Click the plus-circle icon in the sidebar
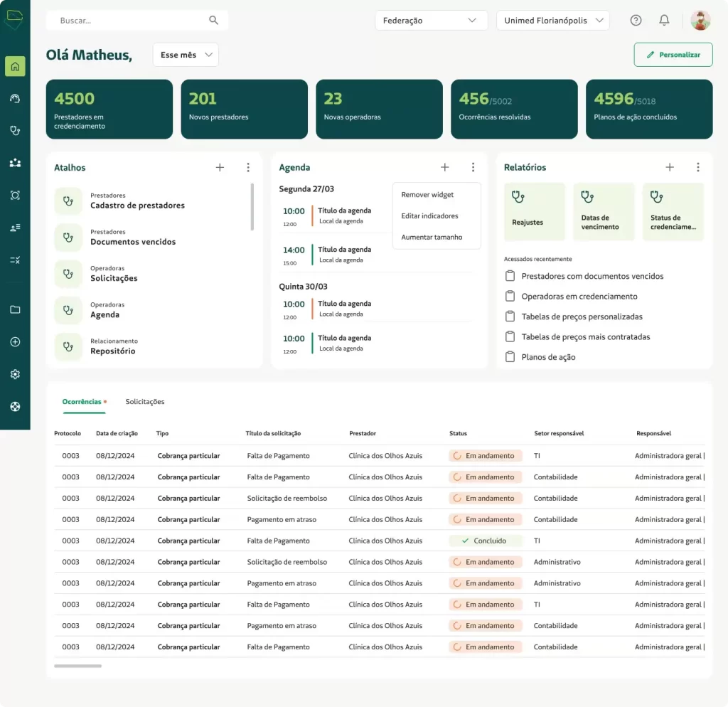Screen dimensions: 728x707 coord(14,342)
